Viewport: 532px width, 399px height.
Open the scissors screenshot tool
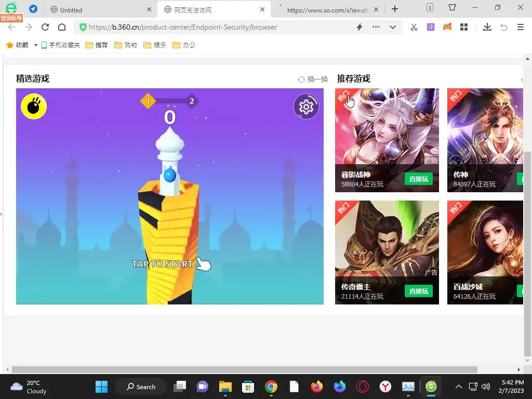click(x=414, y=27)
